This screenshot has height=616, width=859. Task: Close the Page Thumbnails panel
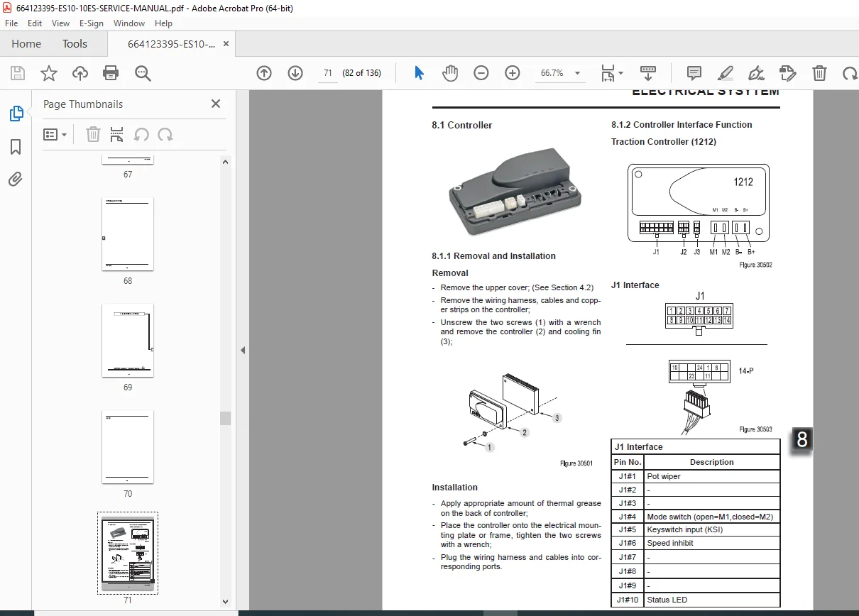[x=216, y=104]
